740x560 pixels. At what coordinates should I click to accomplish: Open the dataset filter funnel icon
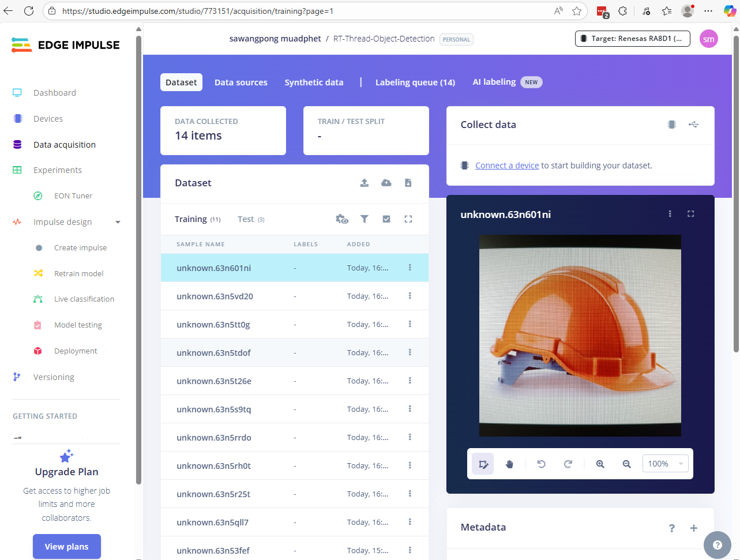coord(365,219)
